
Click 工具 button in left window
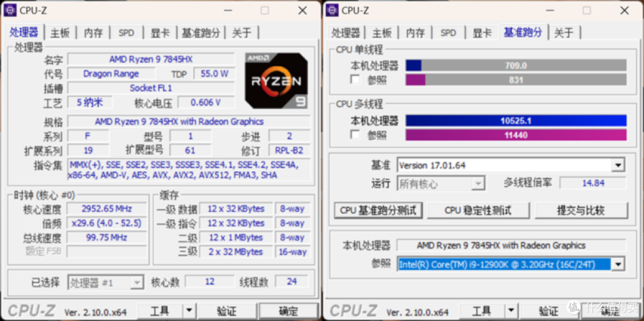click(x=160, y=310)
